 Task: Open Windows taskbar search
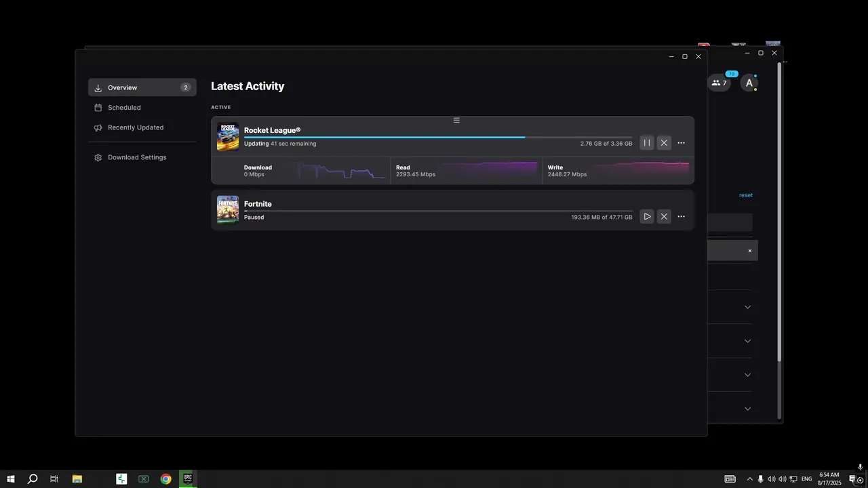point(32,479)
